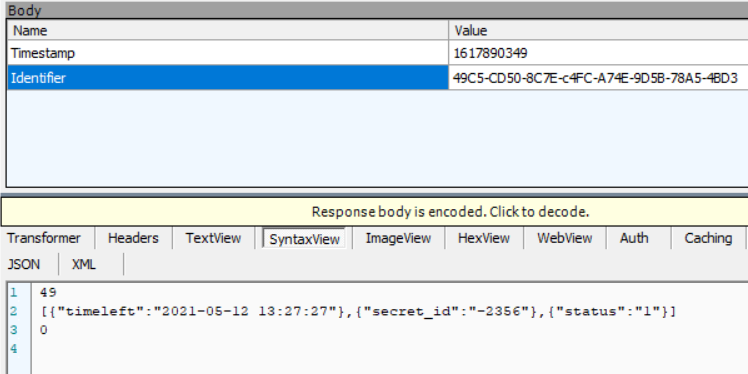Click line 3 text '0' in response
This screenshot has width=748, height=374.
[44, 330]
